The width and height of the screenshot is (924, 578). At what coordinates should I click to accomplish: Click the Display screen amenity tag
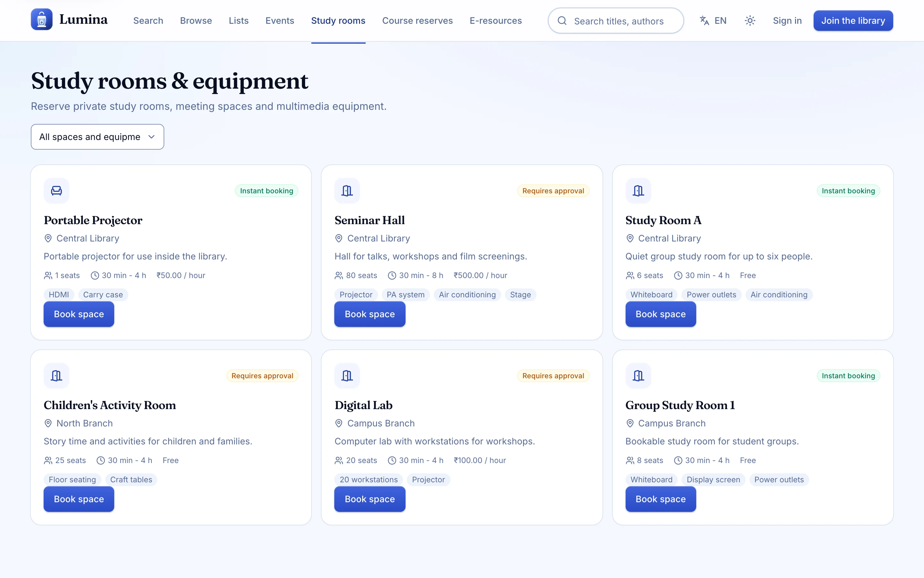713,480
